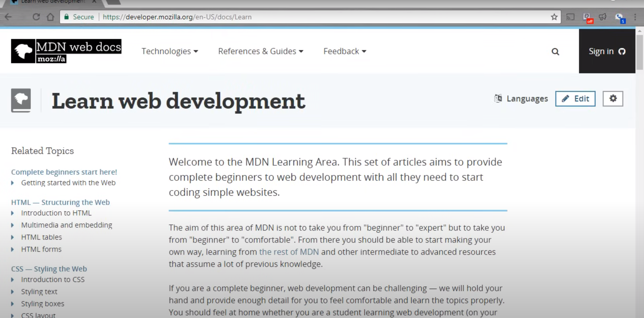
Task: Open the browser home page icon
Action: point(50,17)
